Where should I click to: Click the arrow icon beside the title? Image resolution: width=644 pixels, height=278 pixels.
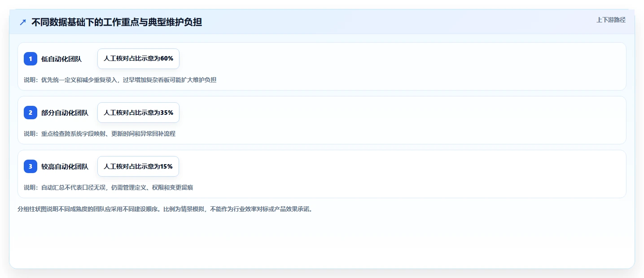23,22
